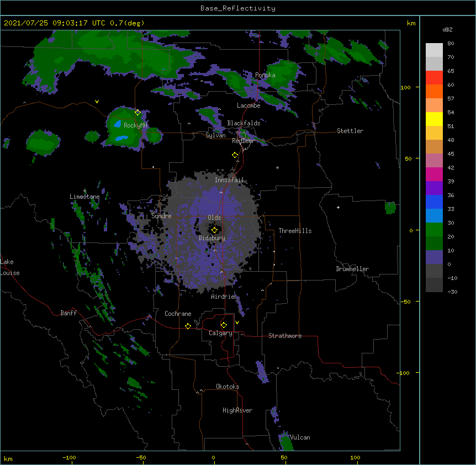Click the white plus marker east of ThreeHills
The height and width of the screenshot is (465, 476).
coord(338,207)
